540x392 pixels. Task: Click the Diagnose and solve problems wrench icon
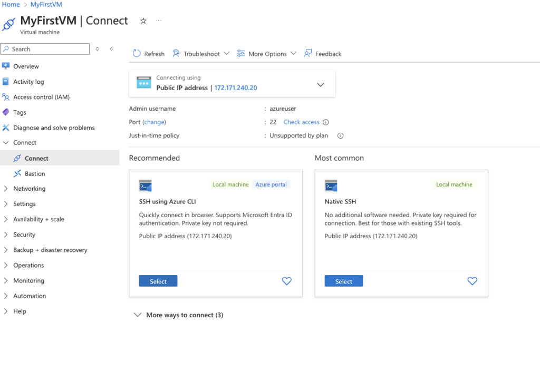coord(5,128)
